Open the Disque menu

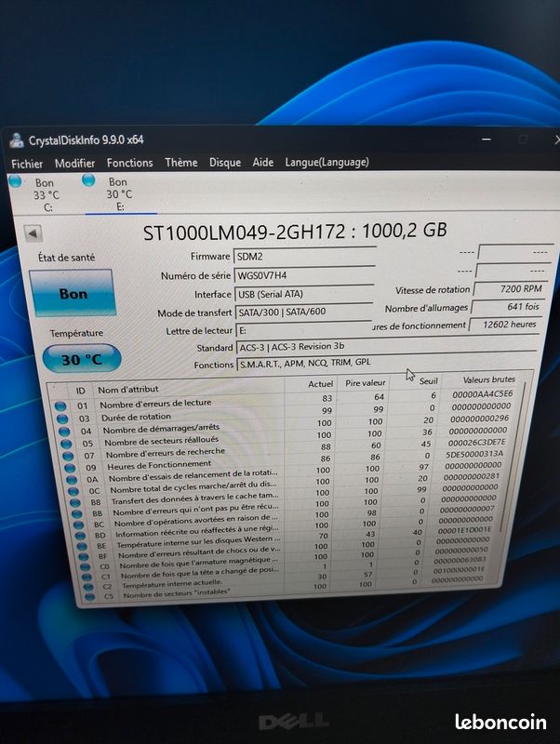point(225,163)
